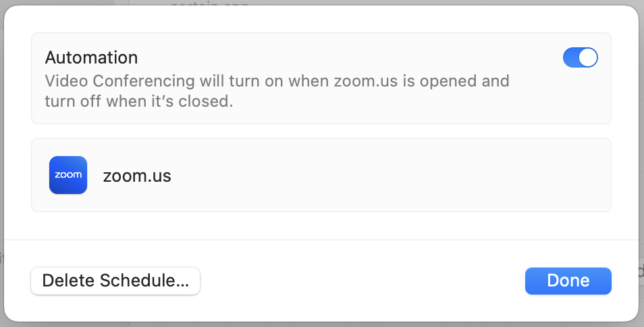Click the Done button
This screenshot has width=644, height=327.
click(568, 281)
